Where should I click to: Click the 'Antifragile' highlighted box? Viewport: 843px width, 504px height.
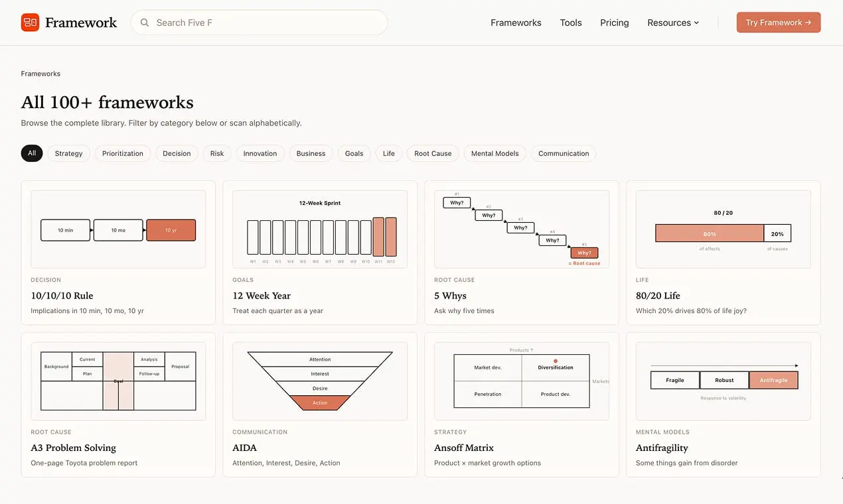point(774,380)
